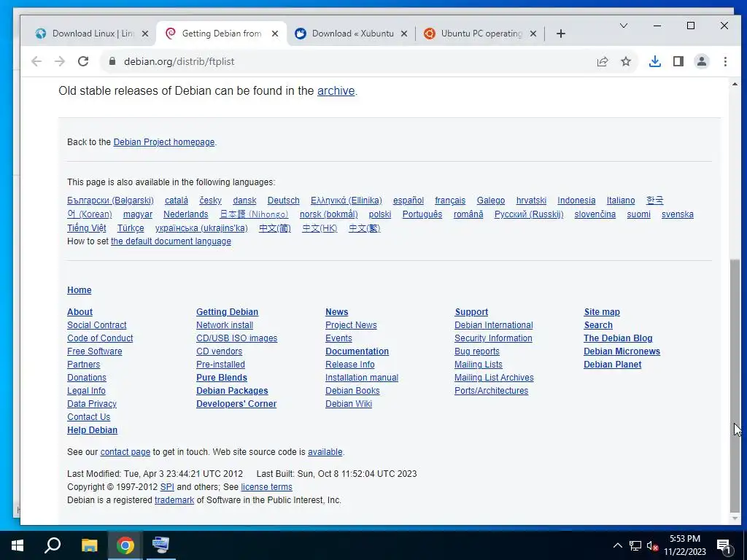Visit Debian Wiki link

[349, 404]
